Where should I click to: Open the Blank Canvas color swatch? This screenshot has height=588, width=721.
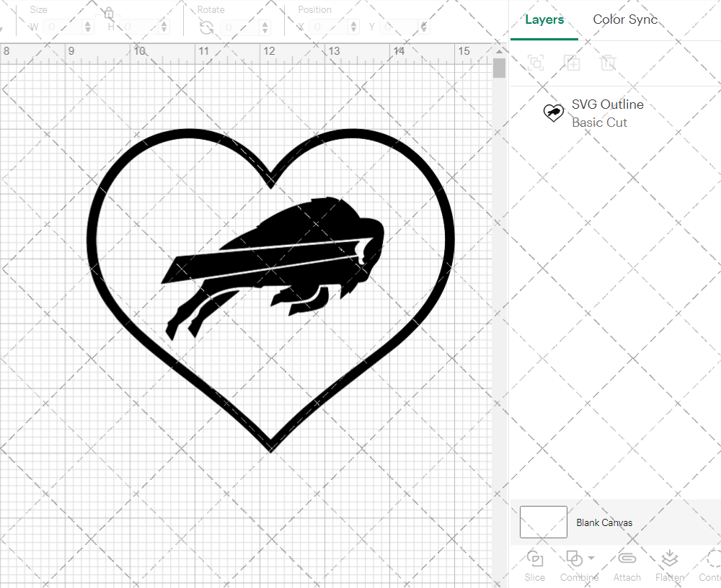(542, 522)
